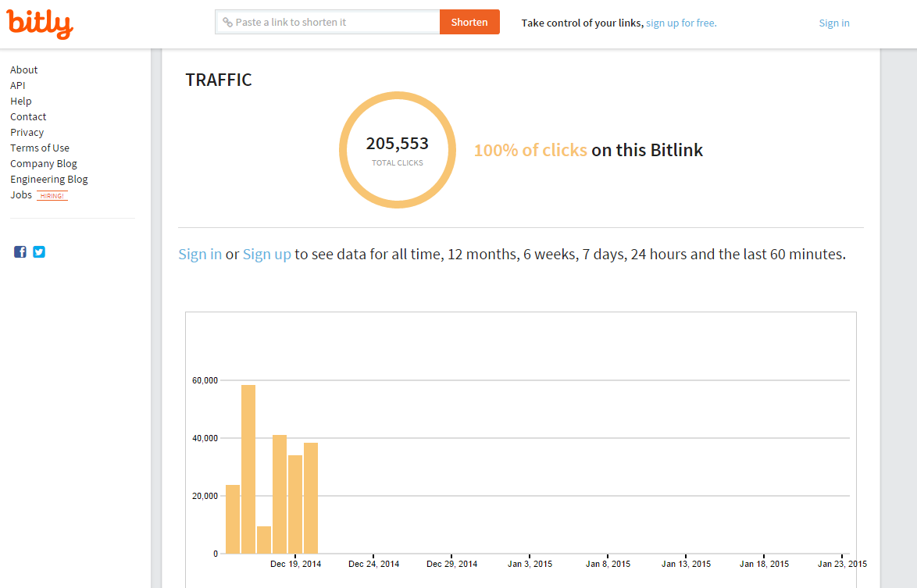Screen dimensions: 917x588
Task: View the Privacy page
Action: [x=27, y=132]
